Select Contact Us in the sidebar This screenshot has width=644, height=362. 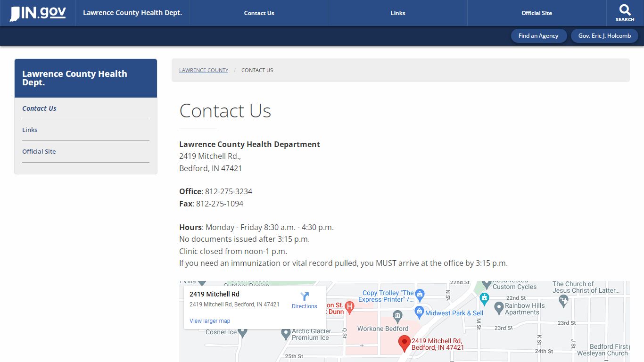(x=39, y=108)
